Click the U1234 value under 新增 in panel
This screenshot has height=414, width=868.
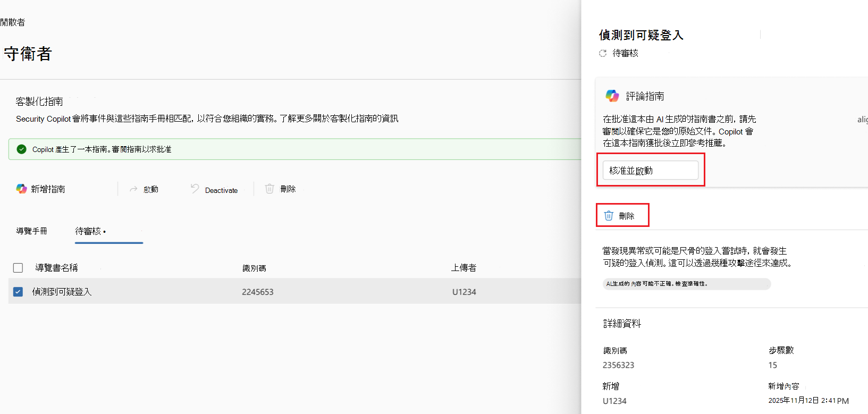614,401
